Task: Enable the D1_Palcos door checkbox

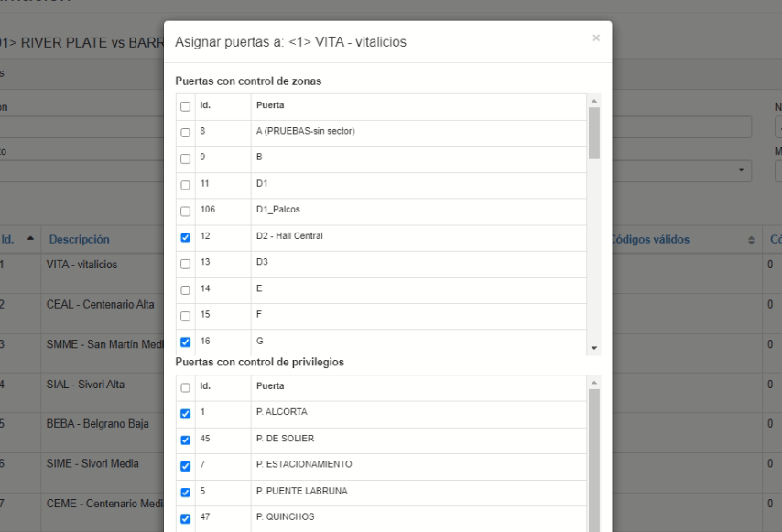Action: (186, 212)
